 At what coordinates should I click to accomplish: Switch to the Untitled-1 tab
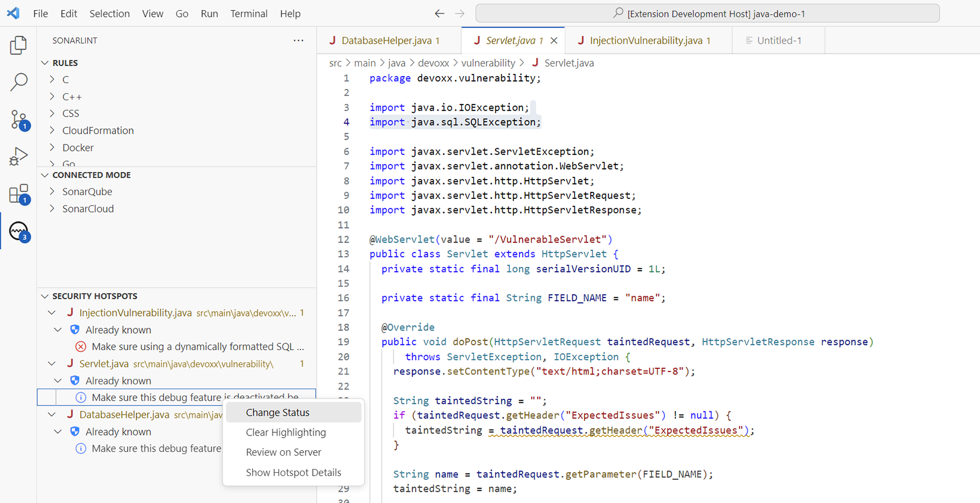tap(778, 40)
